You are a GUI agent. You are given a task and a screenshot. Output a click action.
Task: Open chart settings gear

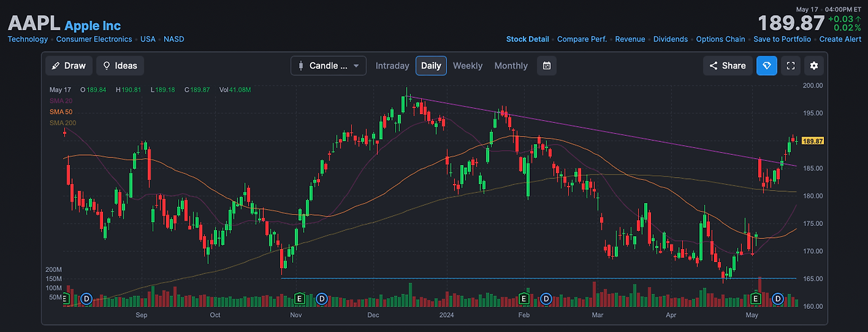[814, 66]
